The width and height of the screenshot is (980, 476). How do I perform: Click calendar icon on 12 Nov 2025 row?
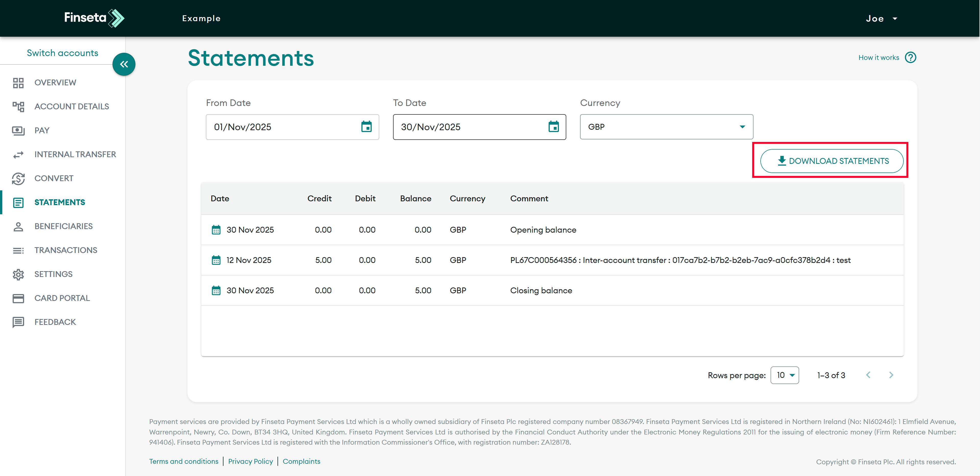(x=216, y=260)
